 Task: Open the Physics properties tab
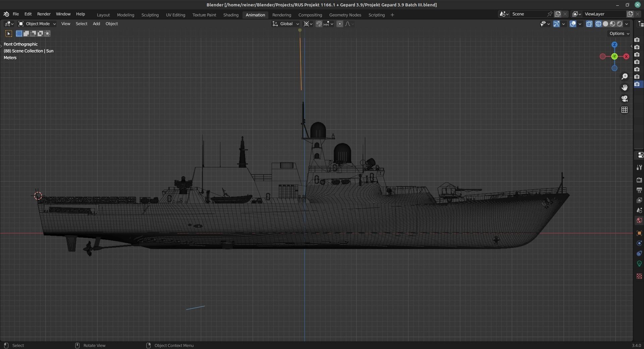pyautogui.click(x=639, y=243)
